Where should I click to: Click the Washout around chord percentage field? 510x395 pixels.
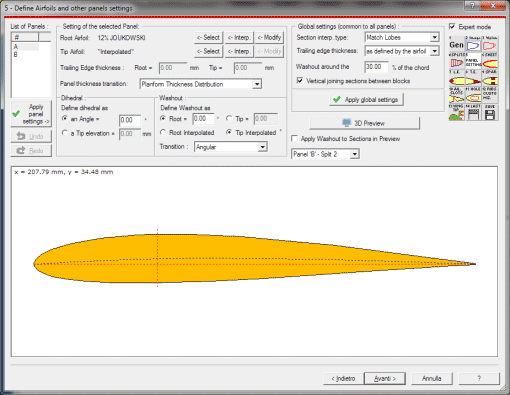point(376,67)
